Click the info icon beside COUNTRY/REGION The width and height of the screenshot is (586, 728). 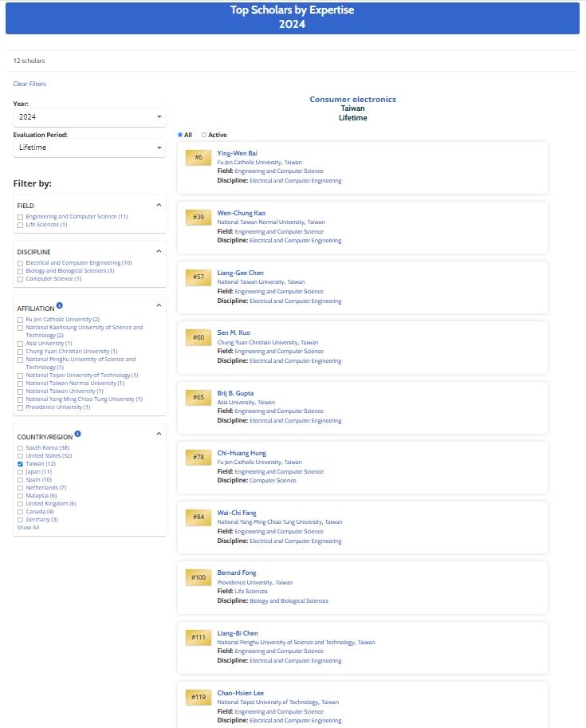click(x=78, y=435)
